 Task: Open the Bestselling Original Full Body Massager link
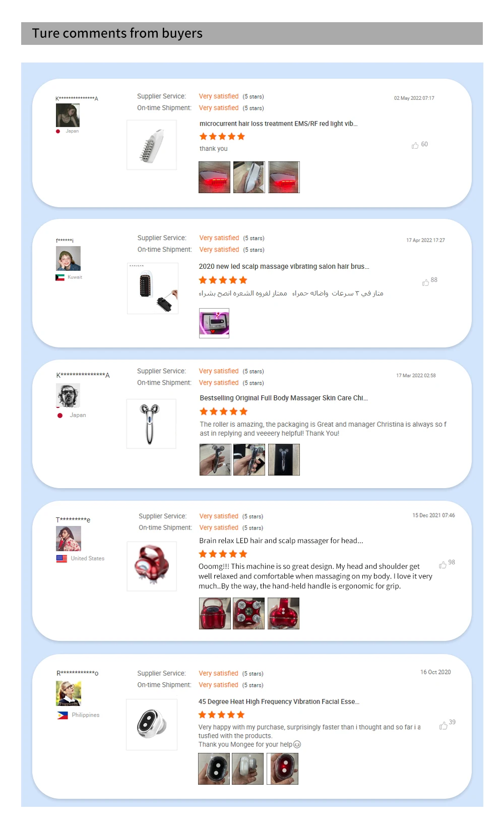click(284, 398)
